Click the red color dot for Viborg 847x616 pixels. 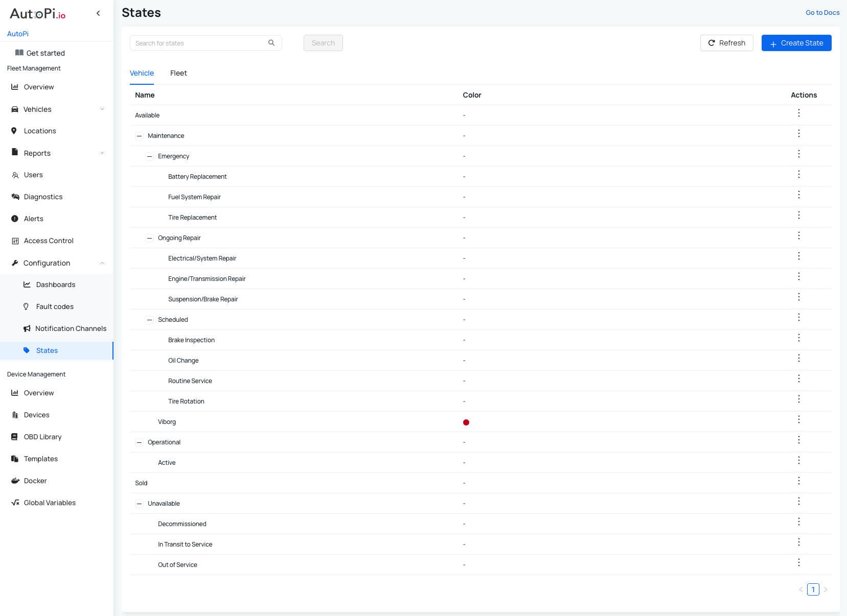point(466,422)
